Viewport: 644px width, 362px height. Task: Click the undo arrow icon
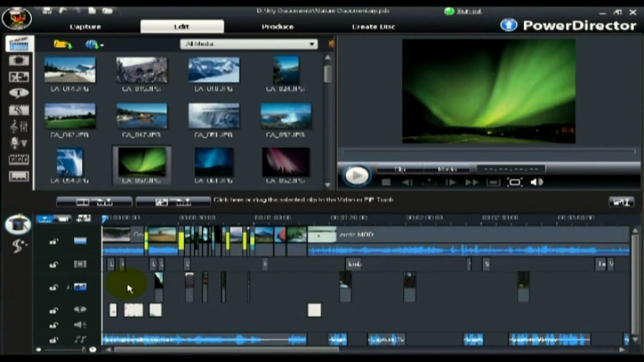63,11
